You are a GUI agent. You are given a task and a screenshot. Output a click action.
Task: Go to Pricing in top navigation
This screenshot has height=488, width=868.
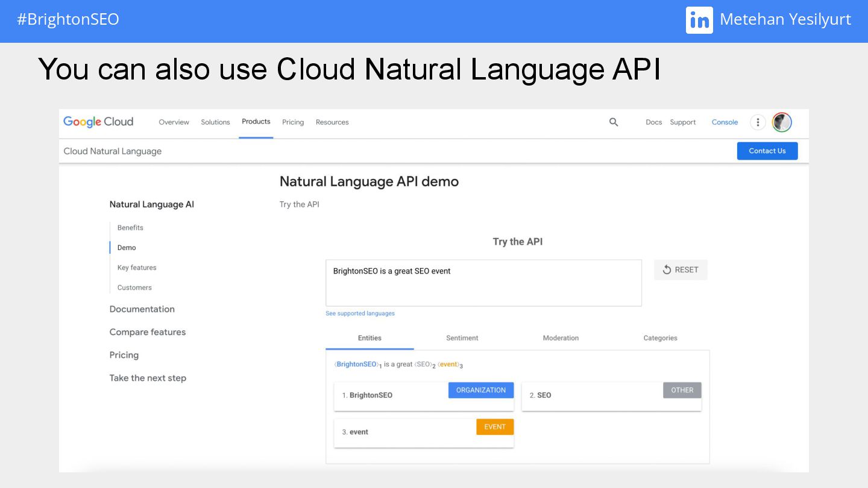click(293, 122)
